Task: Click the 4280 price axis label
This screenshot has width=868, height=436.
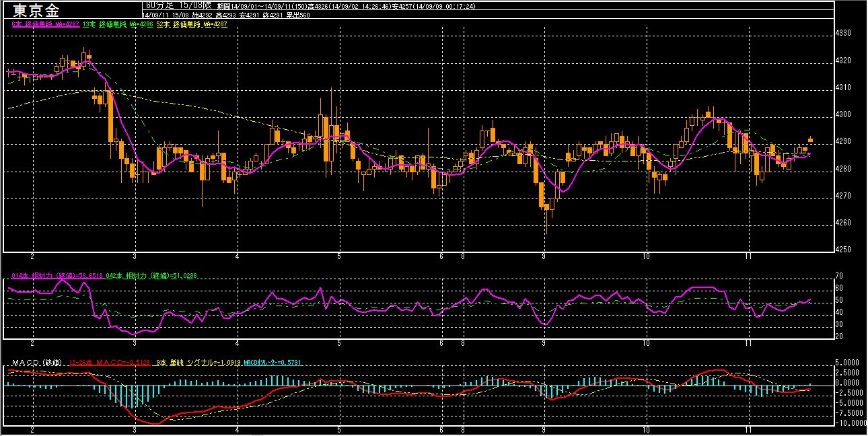Action: [x=844, y=169]
